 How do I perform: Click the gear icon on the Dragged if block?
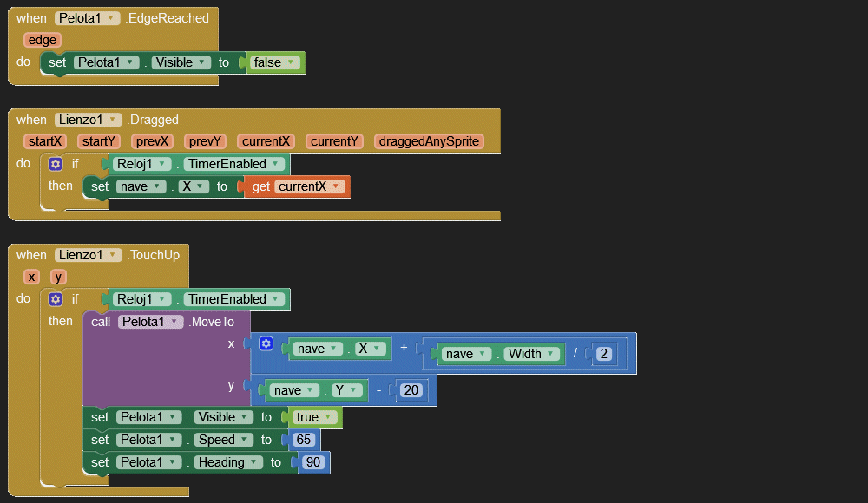[56, 164]
